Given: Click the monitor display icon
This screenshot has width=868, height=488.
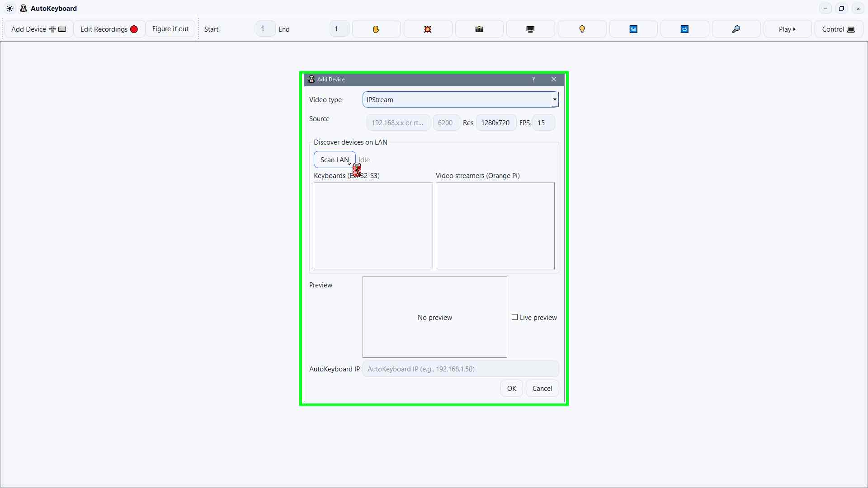Looking at the screenshot, I should click(x=530, y=28).
